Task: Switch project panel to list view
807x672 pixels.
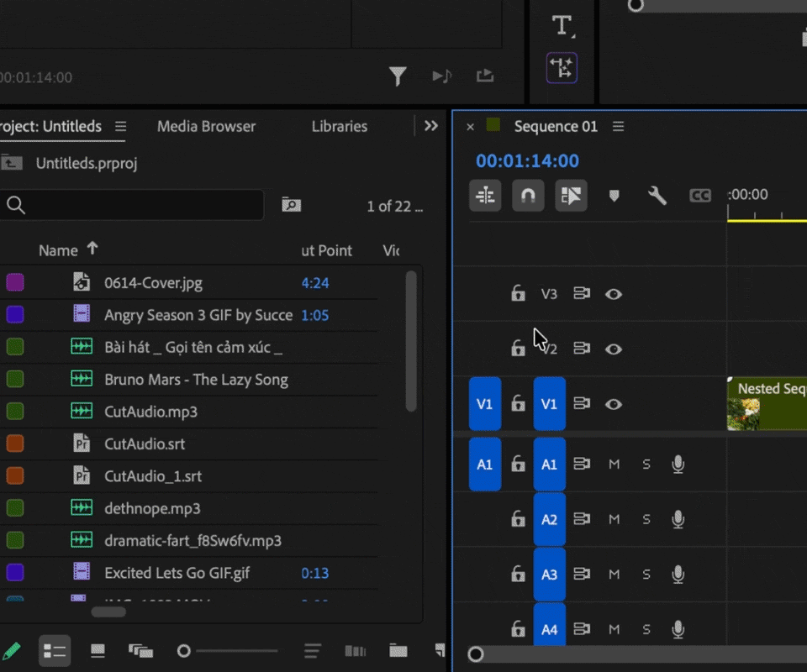Action: click(54, 651)
